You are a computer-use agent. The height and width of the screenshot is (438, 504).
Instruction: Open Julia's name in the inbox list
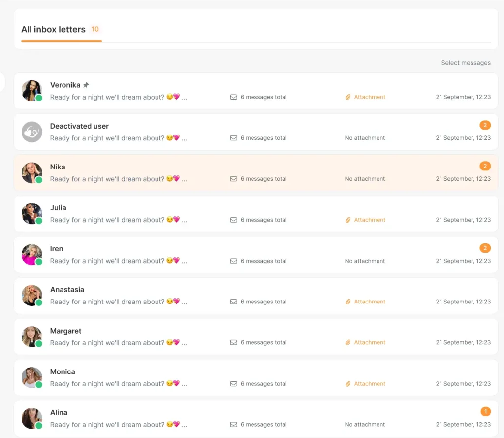(x=58, y=208)
